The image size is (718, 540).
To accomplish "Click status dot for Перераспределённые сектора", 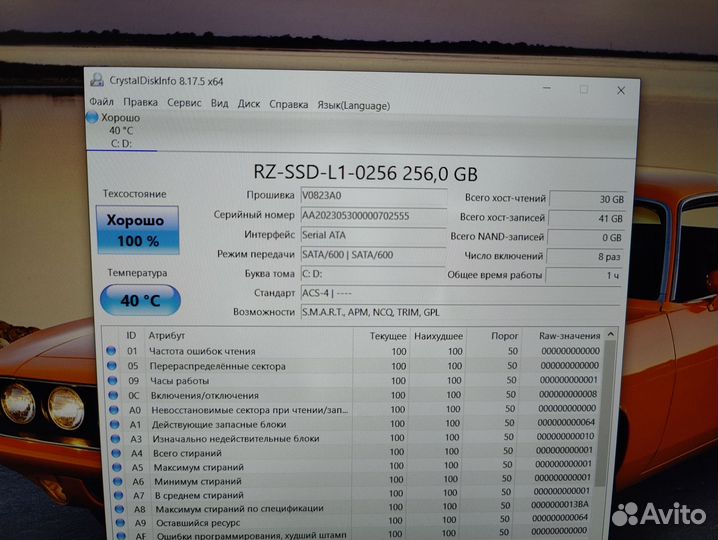I will click(112, 365).
